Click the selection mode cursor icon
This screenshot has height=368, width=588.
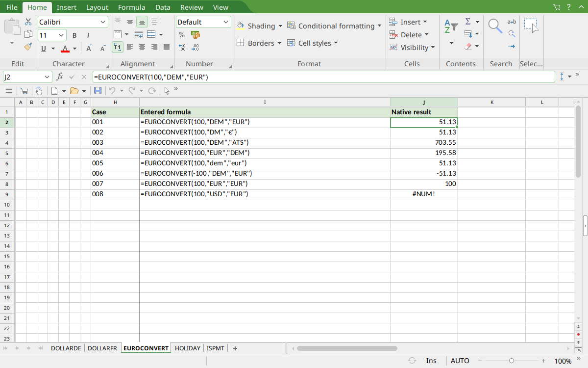[167, 91]
